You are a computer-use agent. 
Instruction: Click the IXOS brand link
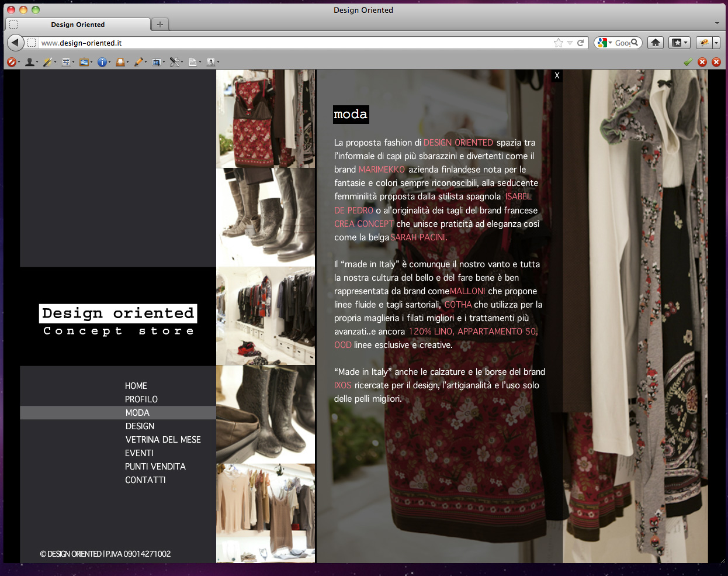pos(343,385)
